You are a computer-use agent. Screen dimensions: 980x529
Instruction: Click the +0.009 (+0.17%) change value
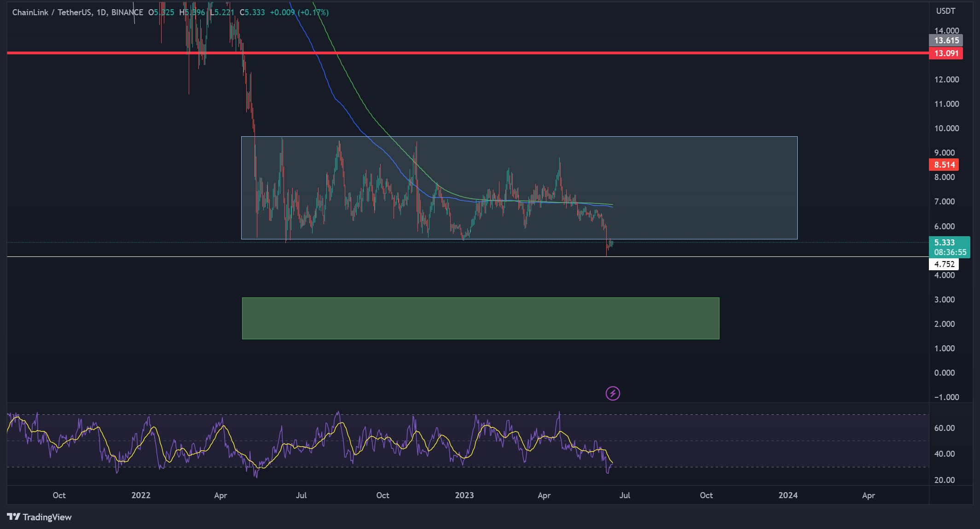click(x=299, y=12)
